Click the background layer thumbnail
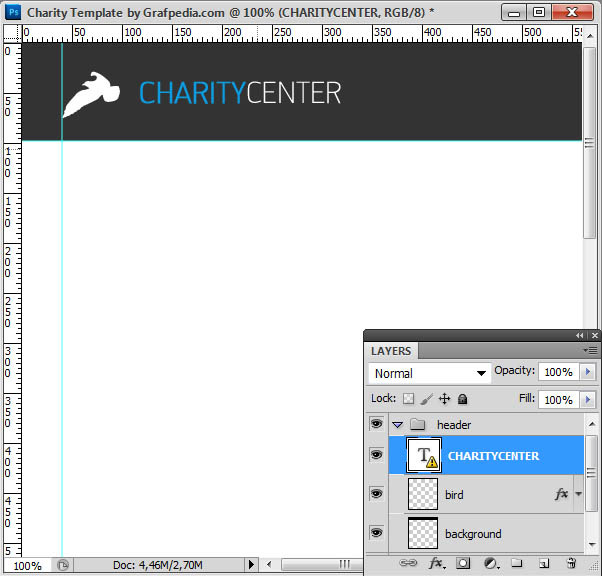The image size is (602, 576). [423, 533]
